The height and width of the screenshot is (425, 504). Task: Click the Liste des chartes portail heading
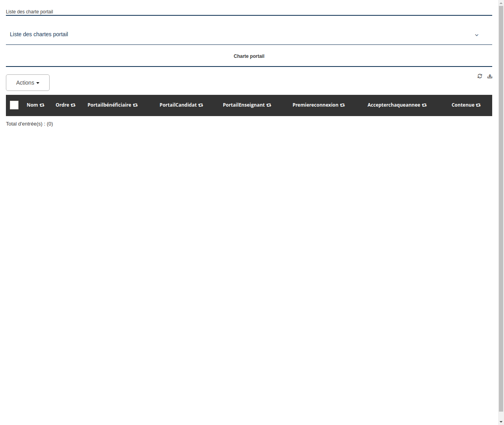pos(39,34)
